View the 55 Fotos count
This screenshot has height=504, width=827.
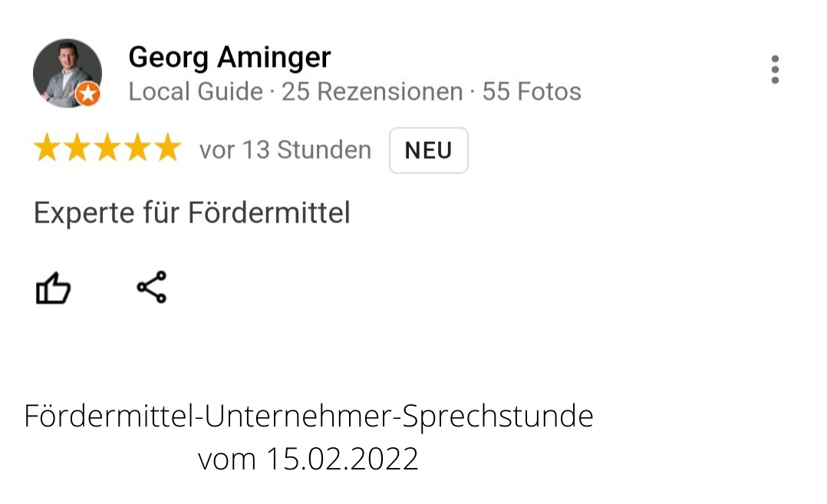532,92
